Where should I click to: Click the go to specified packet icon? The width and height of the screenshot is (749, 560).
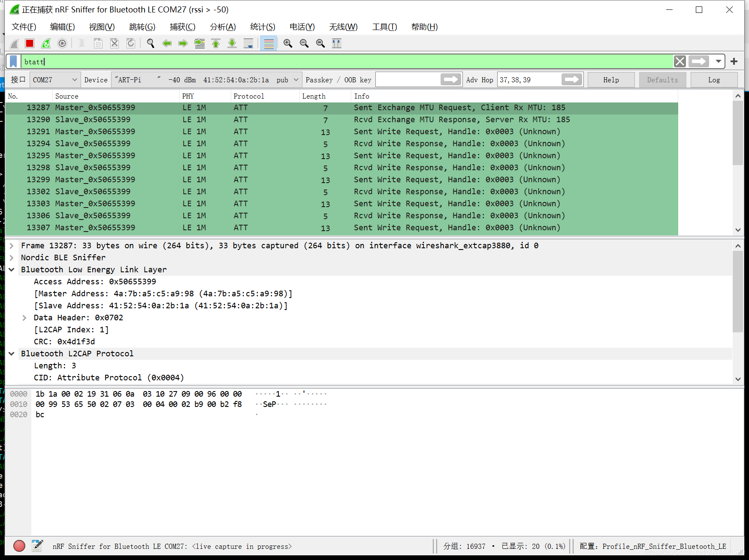[199, 43]
